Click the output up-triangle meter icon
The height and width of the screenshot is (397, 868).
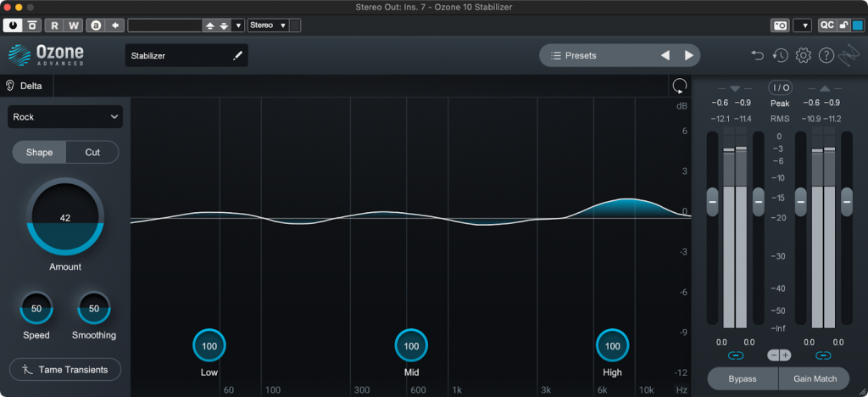tap(825, 88)
